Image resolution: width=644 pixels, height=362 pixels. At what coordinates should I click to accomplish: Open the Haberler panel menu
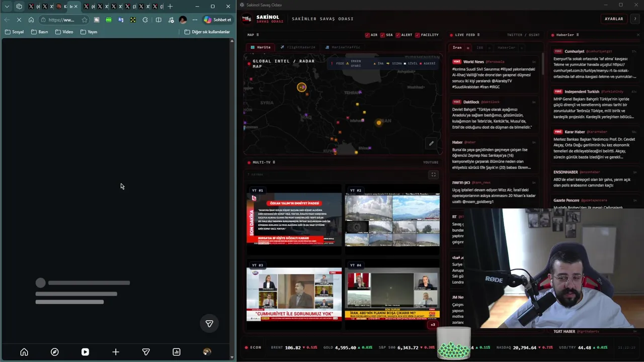[577, 35]
